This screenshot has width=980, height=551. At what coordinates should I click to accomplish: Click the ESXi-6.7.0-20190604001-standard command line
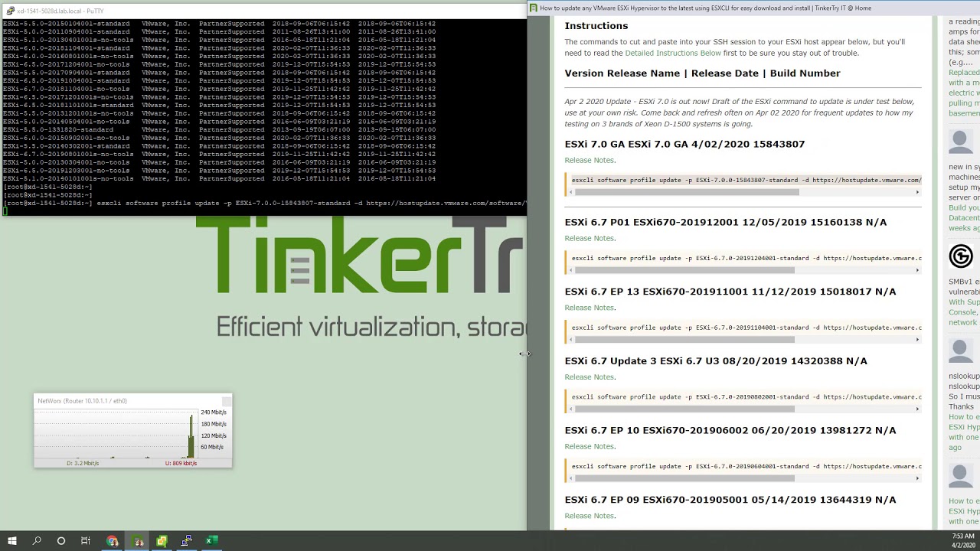pos(746,466)
